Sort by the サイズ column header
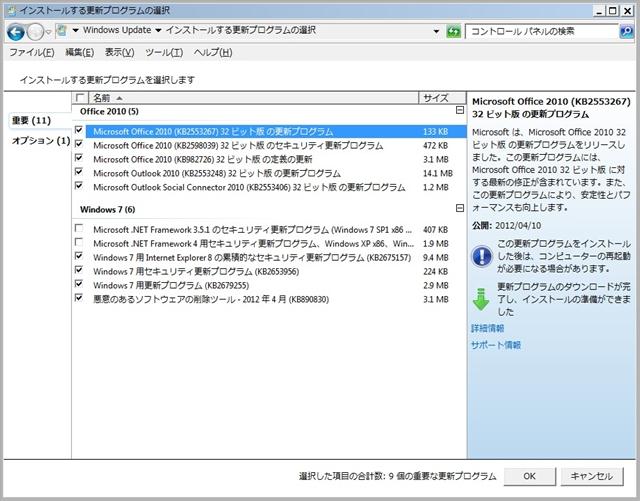The image size is (640, 501). tap(442, 98)
